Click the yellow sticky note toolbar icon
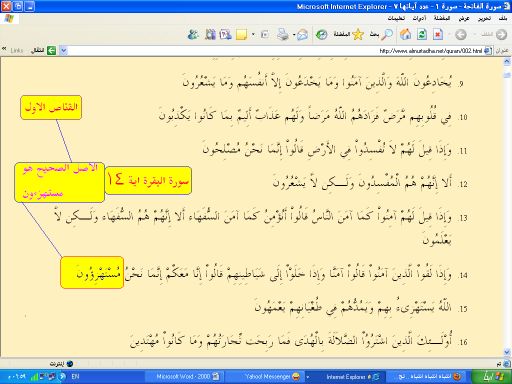Screen dimensions: 512x384 [241, 34]
